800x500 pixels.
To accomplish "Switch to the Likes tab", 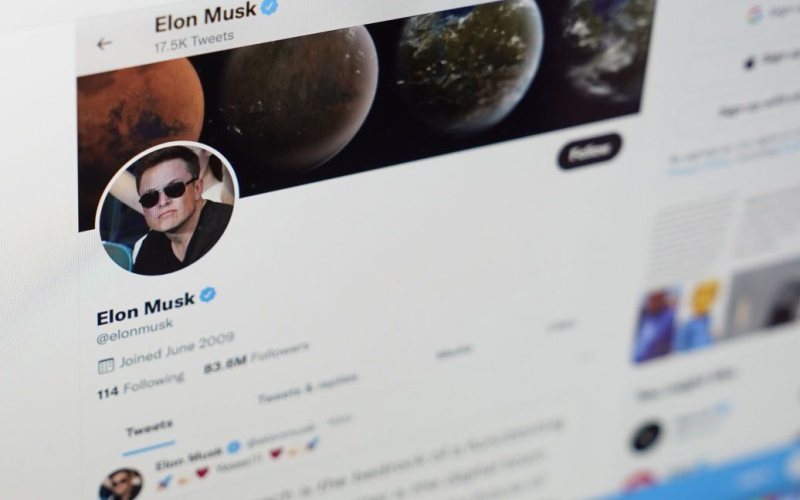I will tap(561, 325).
